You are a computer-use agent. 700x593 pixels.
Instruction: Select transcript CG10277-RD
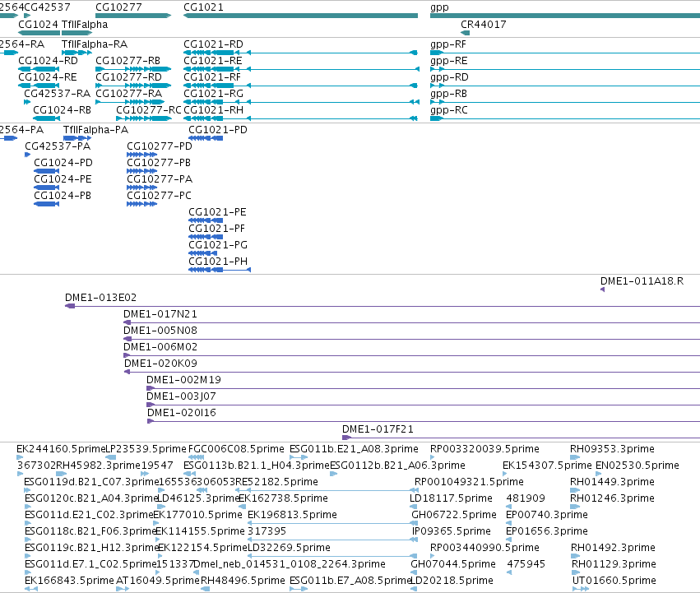click(128, 77)
